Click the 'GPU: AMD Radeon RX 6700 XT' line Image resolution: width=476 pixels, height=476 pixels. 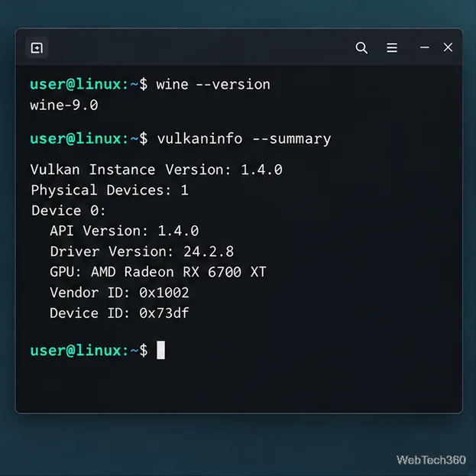pyautogui.click(x=158, y=272)
